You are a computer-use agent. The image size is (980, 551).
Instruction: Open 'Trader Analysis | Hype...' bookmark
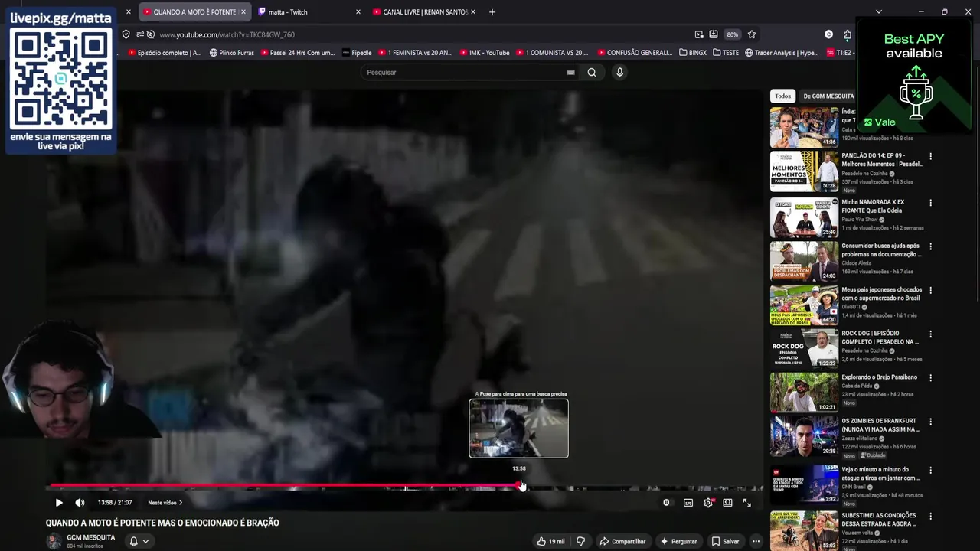pos(782,53)
